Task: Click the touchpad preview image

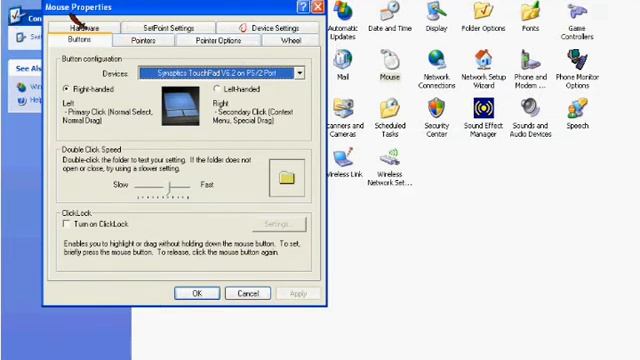Action: (180, 106)
